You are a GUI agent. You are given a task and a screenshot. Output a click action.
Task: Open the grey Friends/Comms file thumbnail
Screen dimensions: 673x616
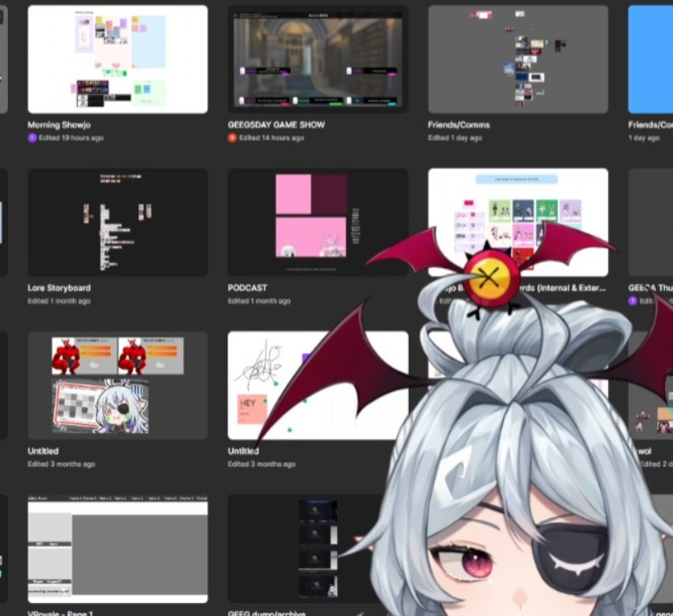point(518,59)
